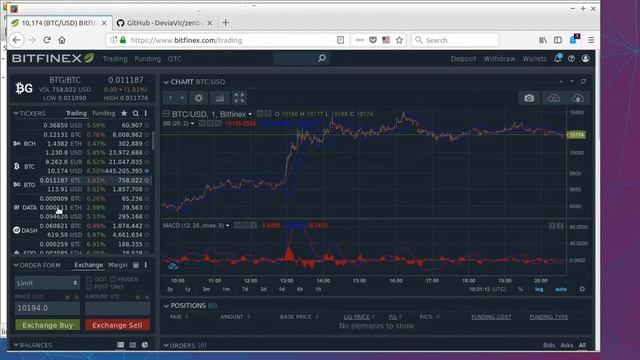640x360 pixels.
Task: Open the chart indicators tool
Action: (x=220, y=98)
